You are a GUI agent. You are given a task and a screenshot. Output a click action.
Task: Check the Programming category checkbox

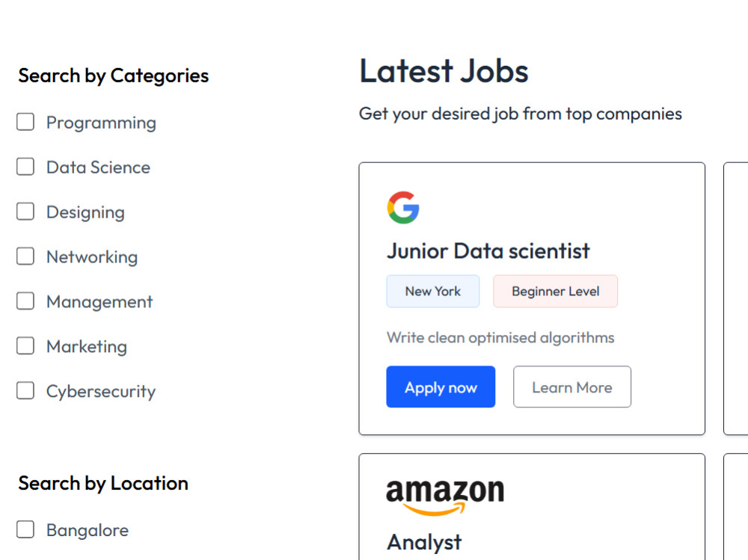click(x=25, y=122)
